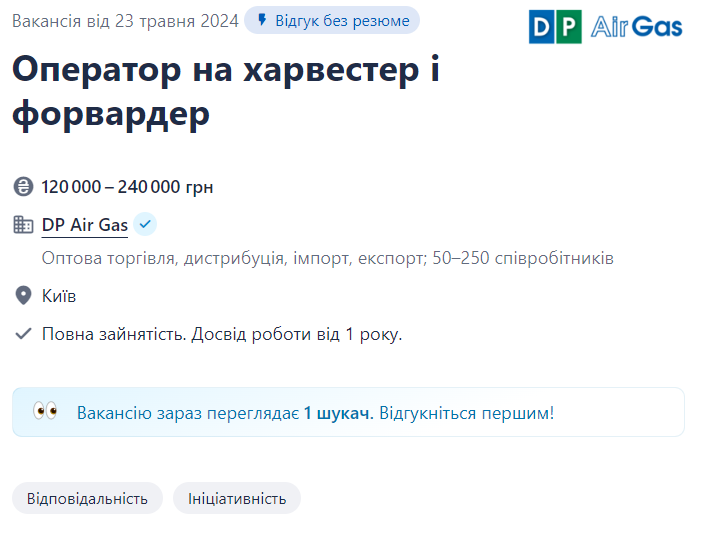Click the company building icon
Screen dimensions: 705x534
coord(23,225)
